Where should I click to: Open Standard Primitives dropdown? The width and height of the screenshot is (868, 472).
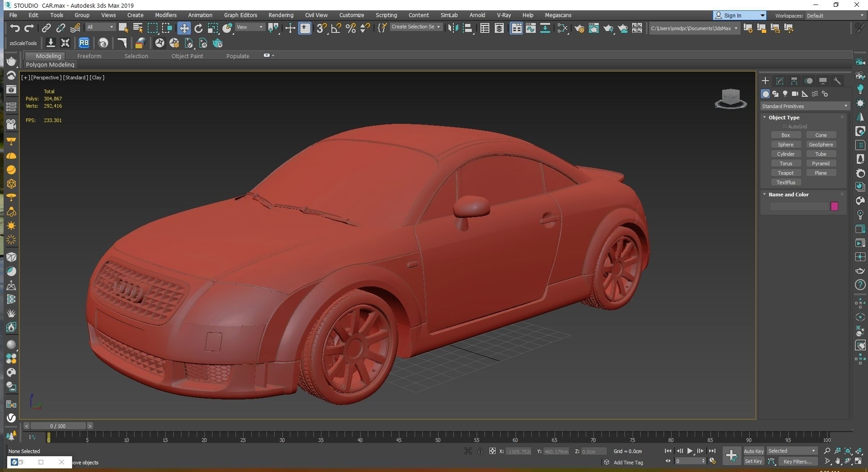click(805, 106)
